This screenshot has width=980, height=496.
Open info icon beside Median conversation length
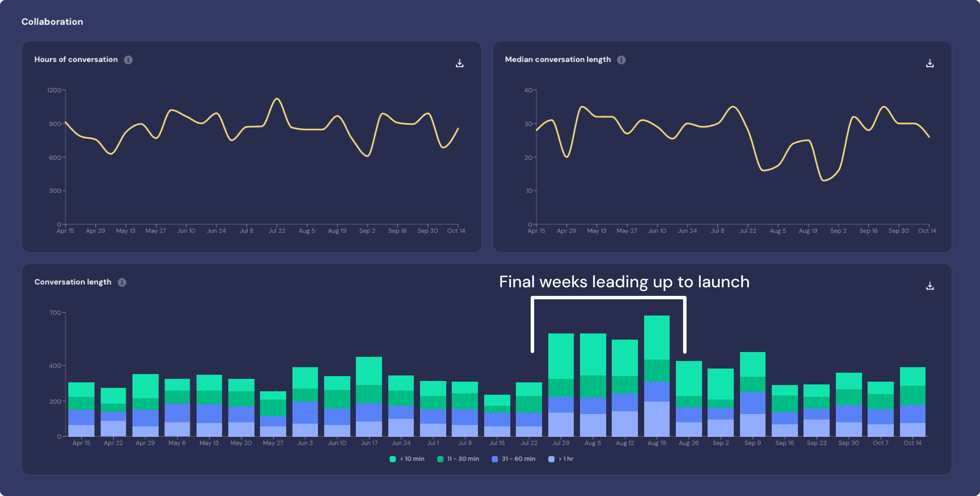(621, 60)
